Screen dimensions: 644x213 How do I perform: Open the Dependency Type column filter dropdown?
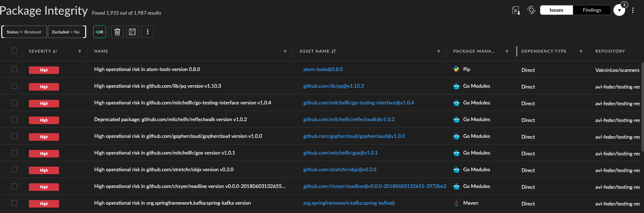pos(581,51)
